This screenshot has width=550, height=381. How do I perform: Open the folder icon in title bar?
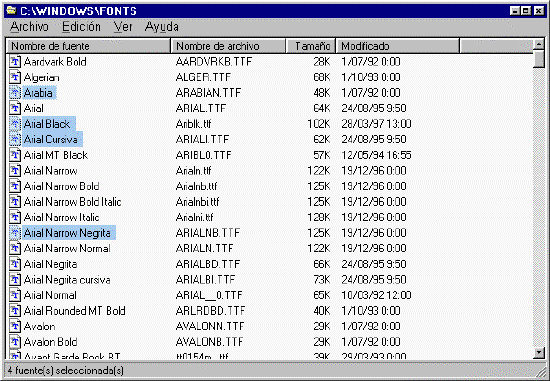pyautogui.click(x=11, y=11)
